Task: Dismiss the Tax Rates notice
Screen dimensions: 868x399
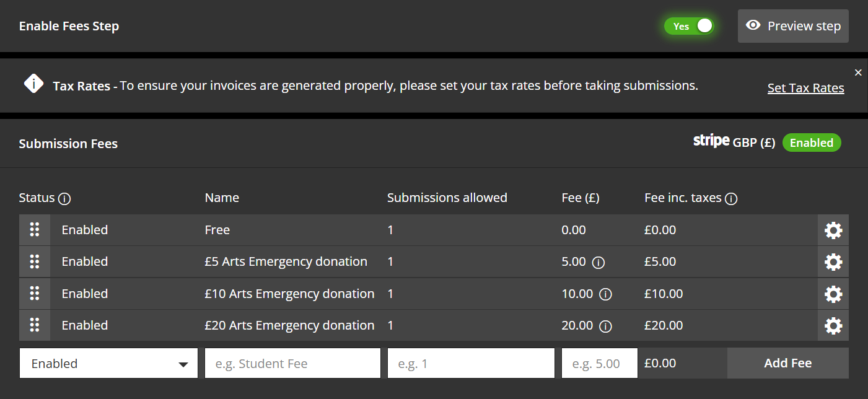Action: click(858, 72)
